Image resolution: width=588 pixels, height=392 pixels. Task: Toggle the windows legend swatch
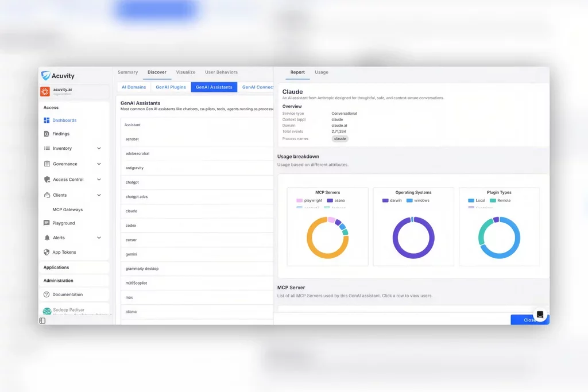[409, 200]
